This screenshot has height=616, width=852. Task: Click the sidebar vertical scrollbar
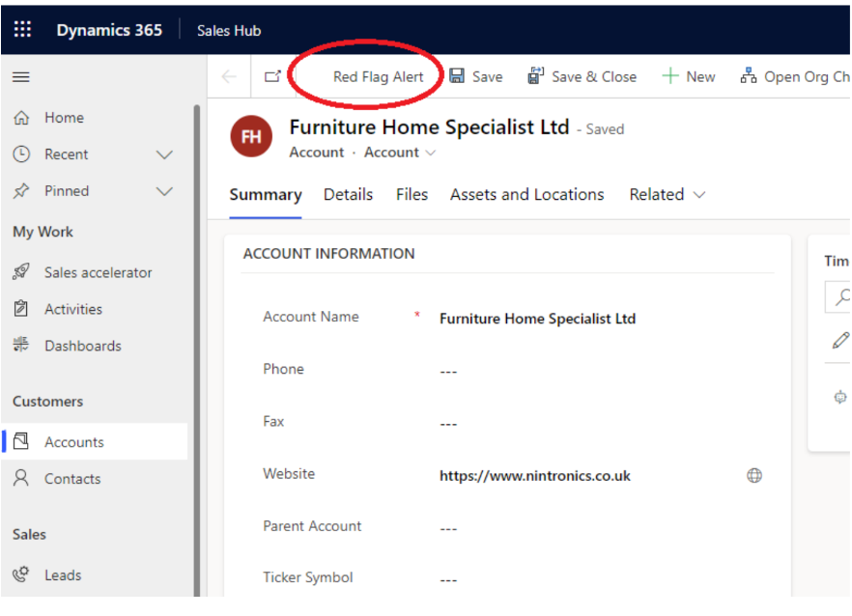click(196, 350)
